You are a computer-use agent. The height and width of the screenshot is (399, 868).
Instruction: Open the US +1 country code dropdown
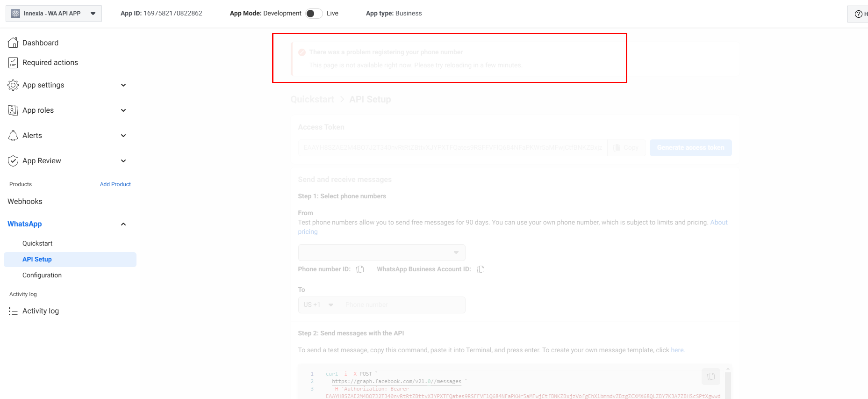pyautogui.click(x=319, y=305)
